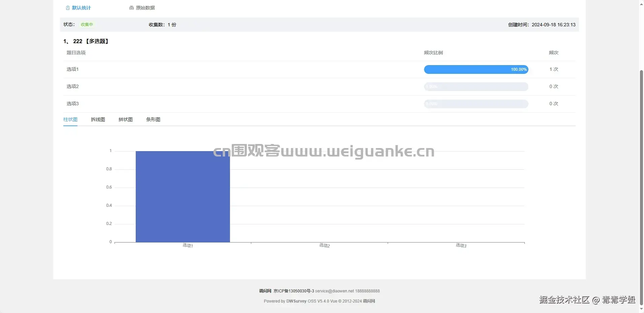Click the 0.8 y-axis label in chart

pyautogui.click(x=109, y=169)
